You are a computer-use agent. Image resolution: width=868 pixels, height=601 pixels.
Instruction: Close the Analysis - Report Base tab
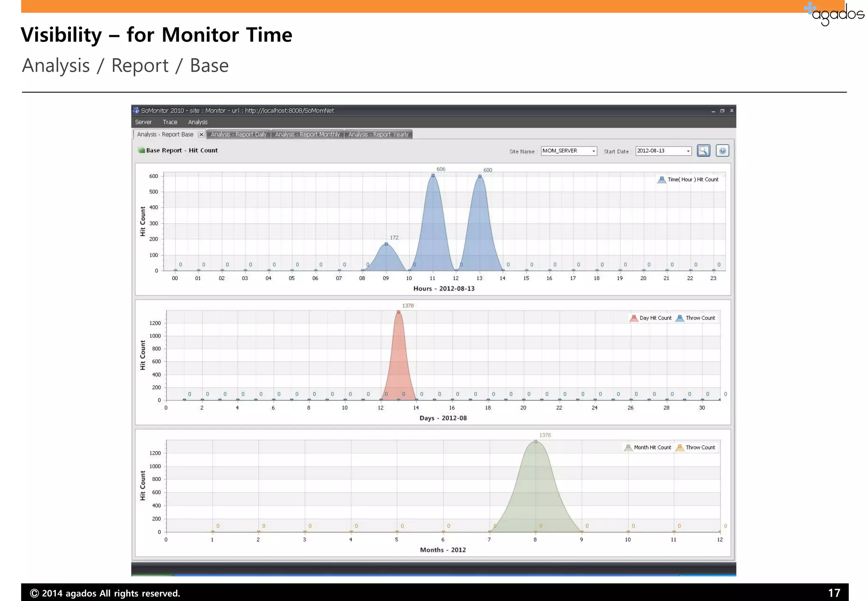tap(201, 134)
